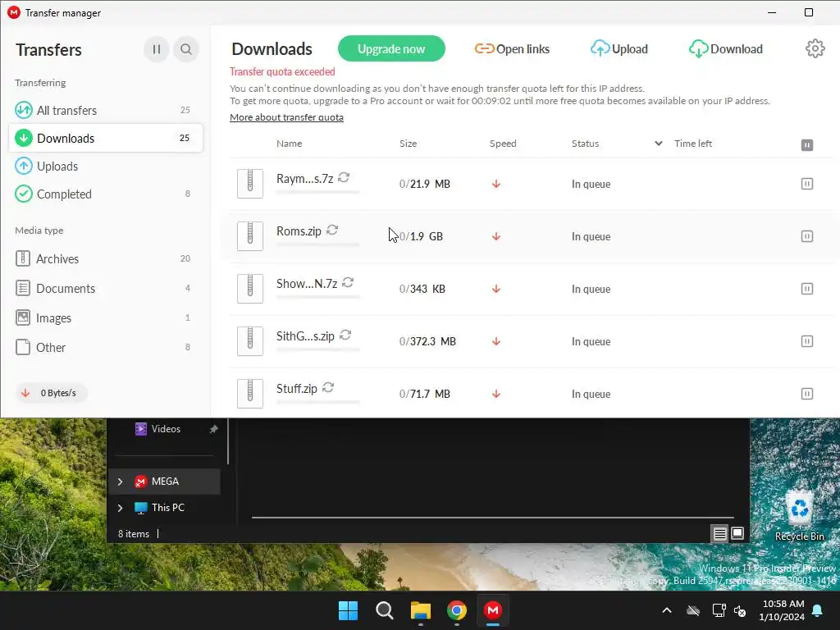Expand MEGA in File Explorer tree

tap(120, 482)
